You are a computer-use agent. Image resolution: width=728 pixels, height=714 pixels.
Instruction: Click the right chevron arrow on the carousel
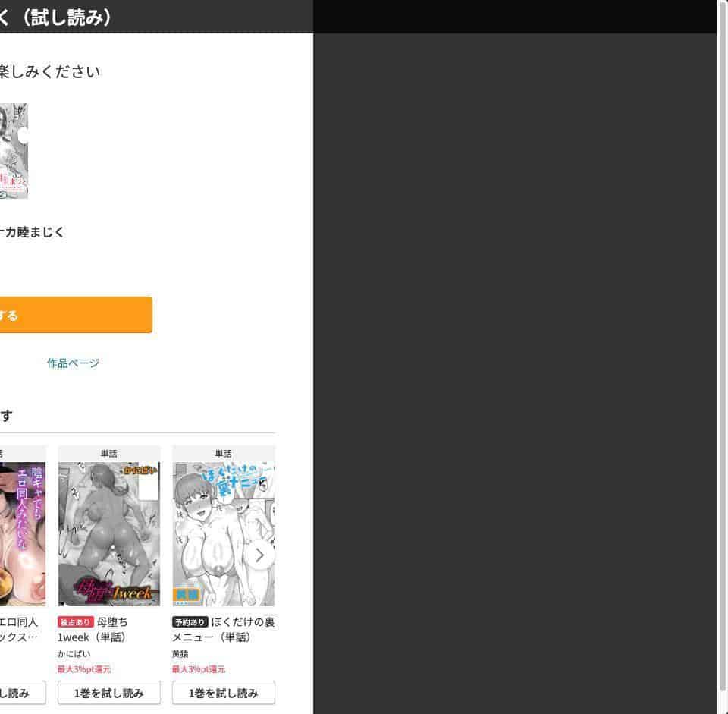pyautogui.click(x=259, y=555)
